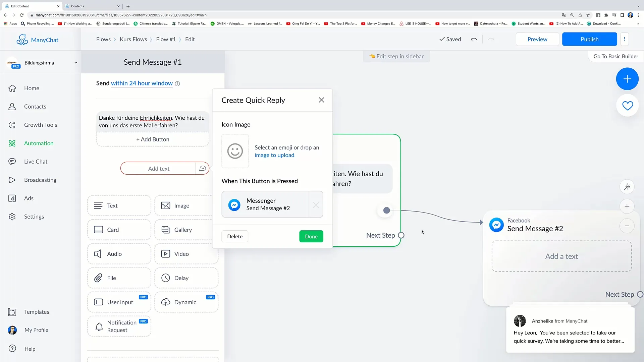This screenshot has width=644, height=362.
Task: Open the Flows breadcrumb navigation
Action: tap(104, 39)
